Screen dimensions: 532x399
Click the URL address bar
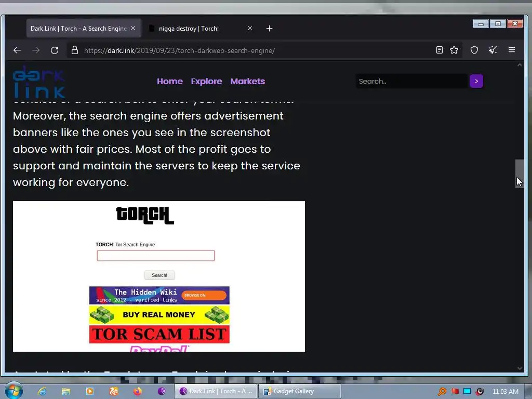[250, 50]
